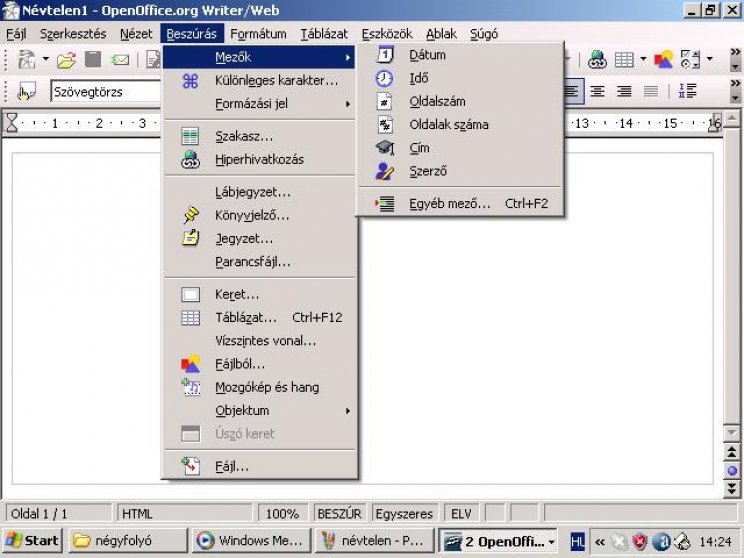Expand the formatting toolbar overflow chevron
Viewport: 744px width, 558px height.
point(735,84)
